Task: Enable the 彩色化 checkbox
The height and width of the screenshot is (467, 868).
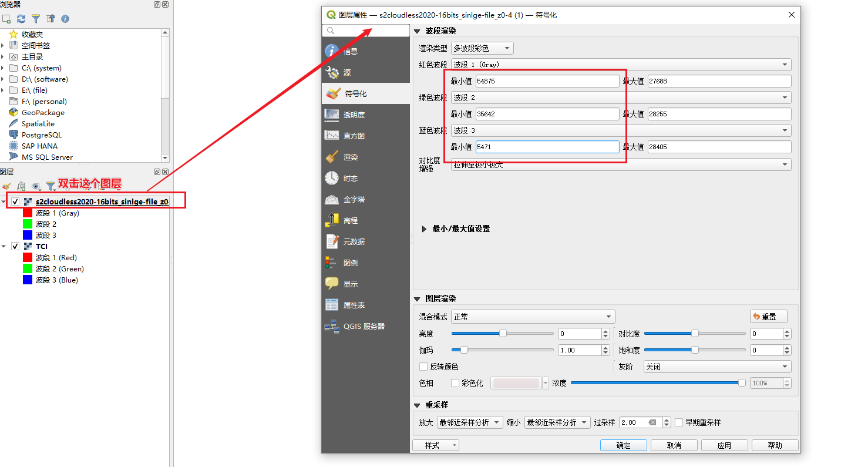Action: [x=455, y=383]
